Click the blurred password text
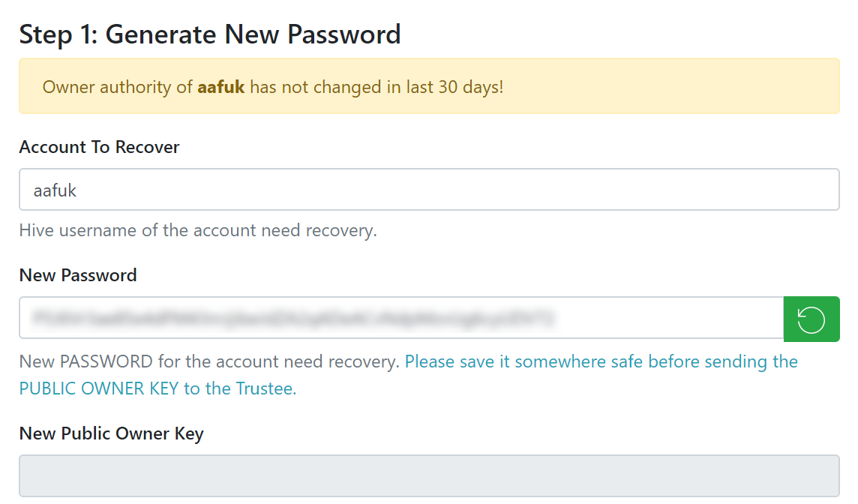858x504 pixels. pyautogui.click(x=293, y=318)
